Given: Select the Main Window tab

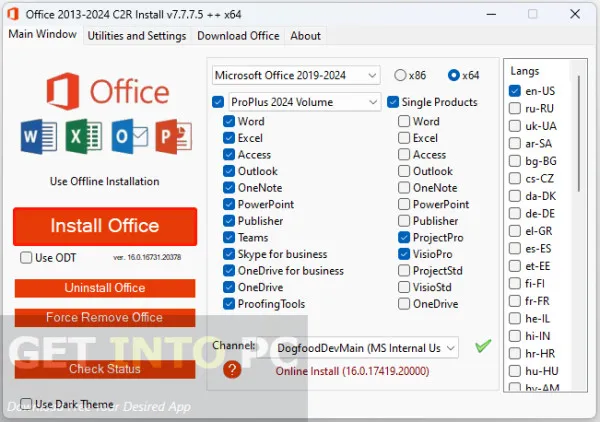Looking at the screenshot, I should (x=42, y=34).
